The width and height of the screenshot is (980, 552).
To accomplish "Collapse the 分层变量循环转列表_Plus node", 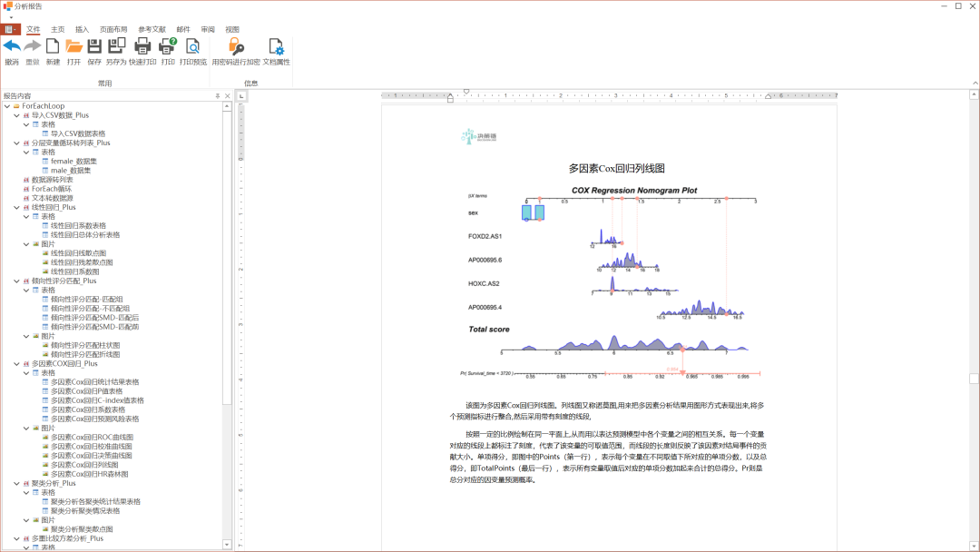I will pyautogui.click(x=16, y=143).
